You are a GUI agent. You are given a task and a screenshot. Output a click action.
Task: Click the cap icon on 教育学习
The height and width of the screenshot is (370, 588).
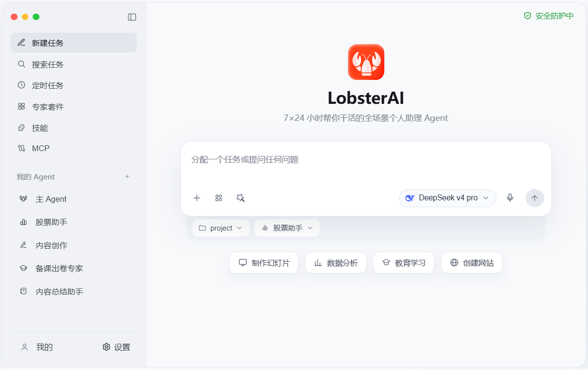[386, 263]
